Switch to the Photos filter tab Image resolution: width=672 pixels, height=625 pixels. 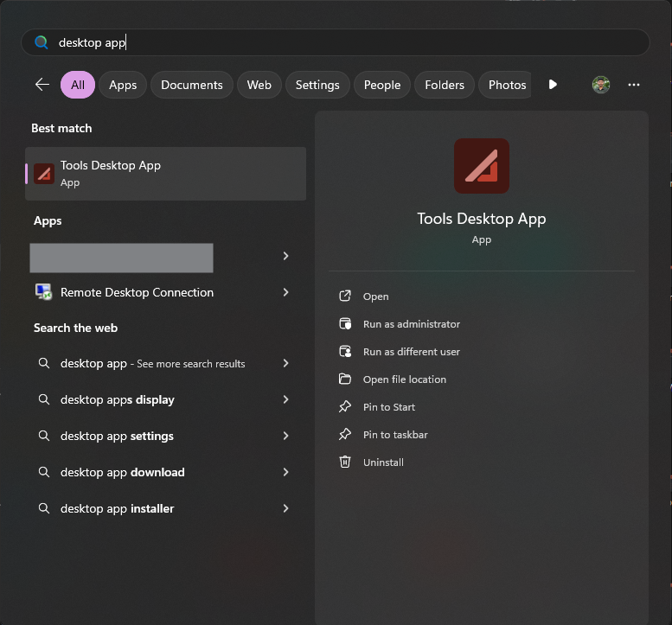pos(506,85)
